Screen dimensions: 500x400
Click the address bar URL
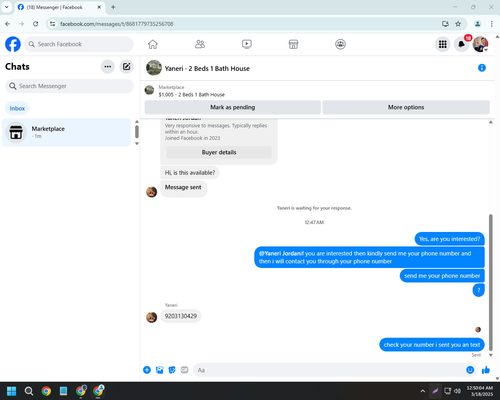pos(116,24)
